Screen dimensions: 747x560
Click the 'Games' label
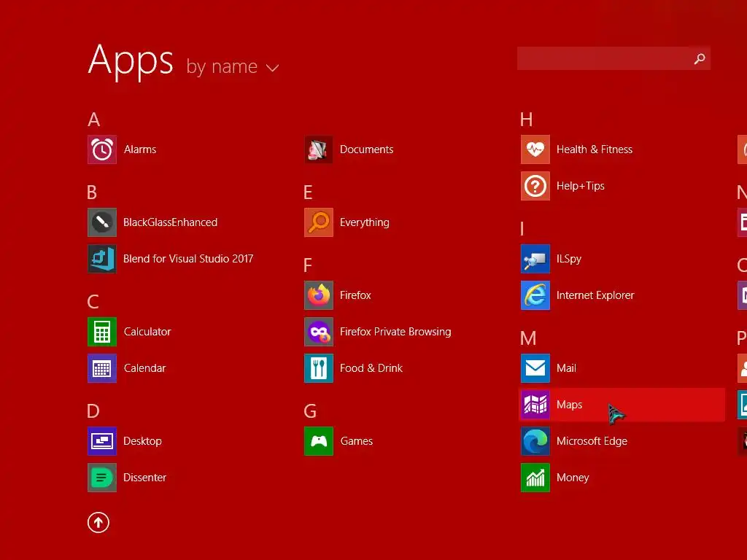pyautogui.click(x=356, y=441)
